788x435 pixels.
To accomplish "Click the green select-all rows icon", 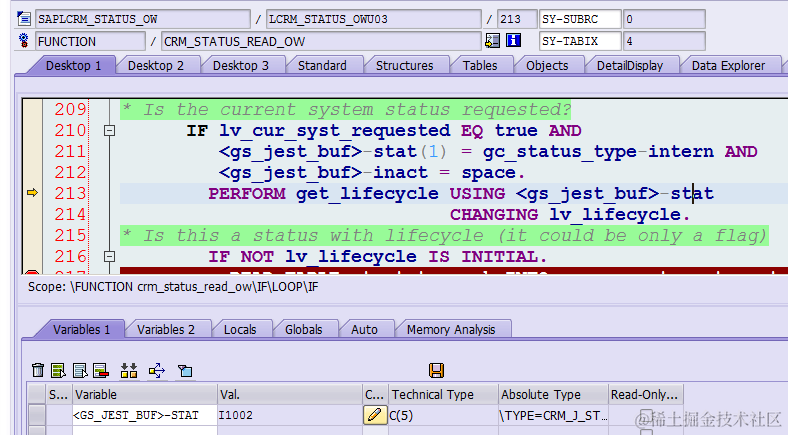I will coord(58,371).
